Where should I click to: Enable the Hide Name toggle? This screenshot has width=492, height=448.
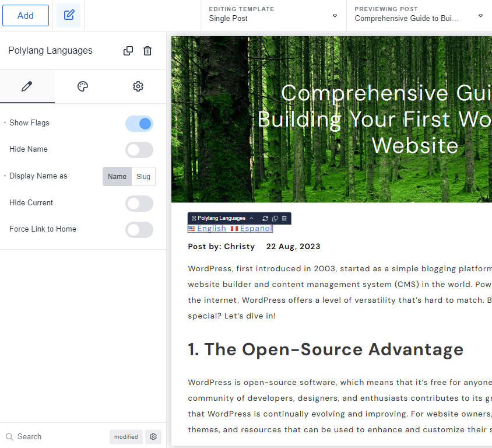coord(139,150)
